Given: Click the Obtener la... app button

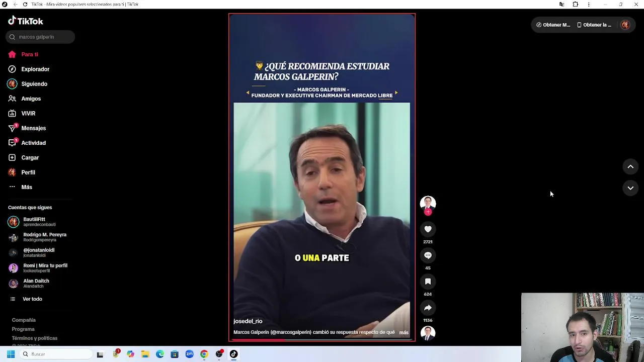Looking at the screenshot, I should [594, 25].
